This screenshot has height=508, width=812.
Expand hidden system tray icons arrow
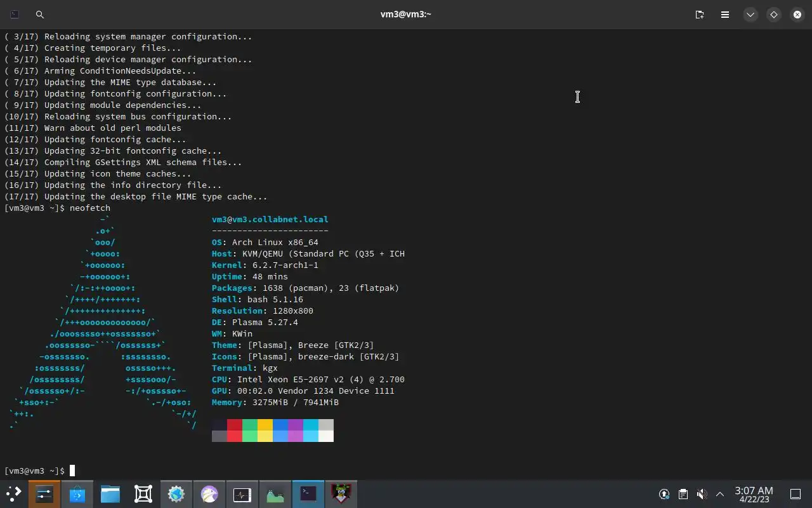[720, 494]
